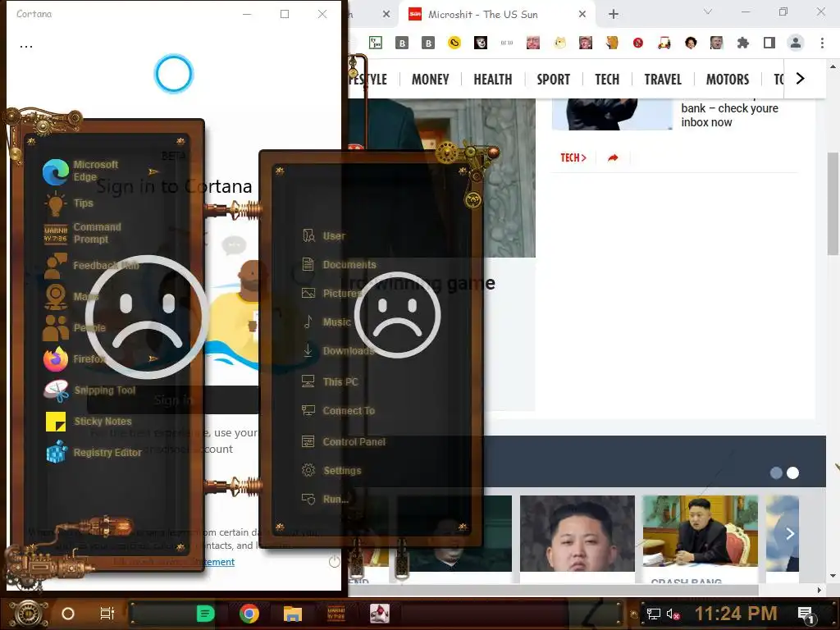Go to TECH section in the nav bar
Image resolution: width=840 pixels, height=630 pixels.
click(x=607, y=80)
